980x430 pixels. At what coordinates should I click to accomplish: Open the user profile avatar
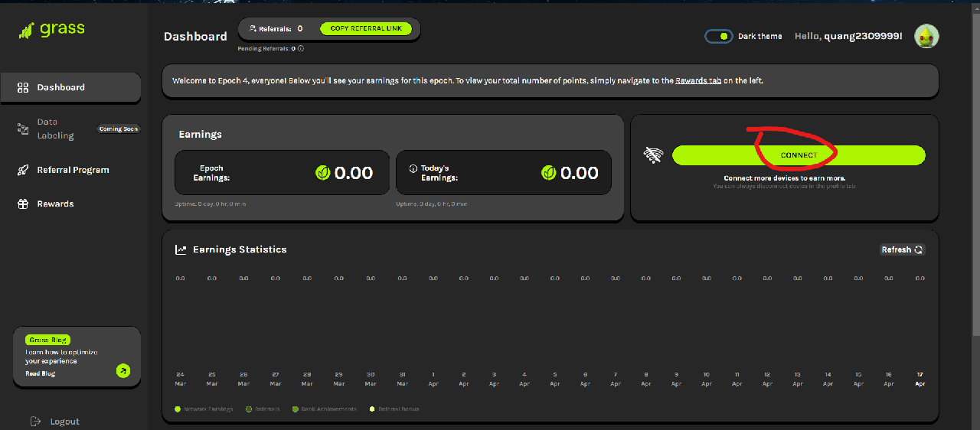point(926,36)
